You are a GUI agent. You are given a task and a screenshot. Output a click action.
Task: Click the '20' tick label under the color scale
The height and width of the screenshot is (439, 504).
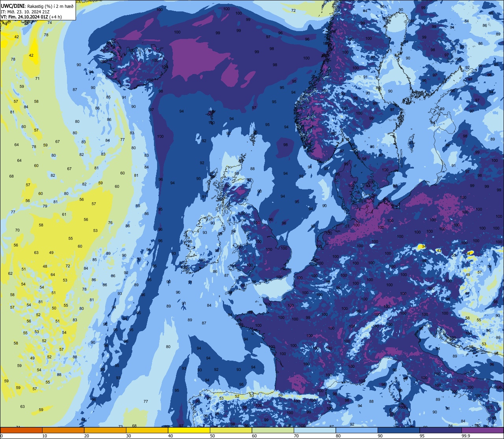tap(87, 436)
